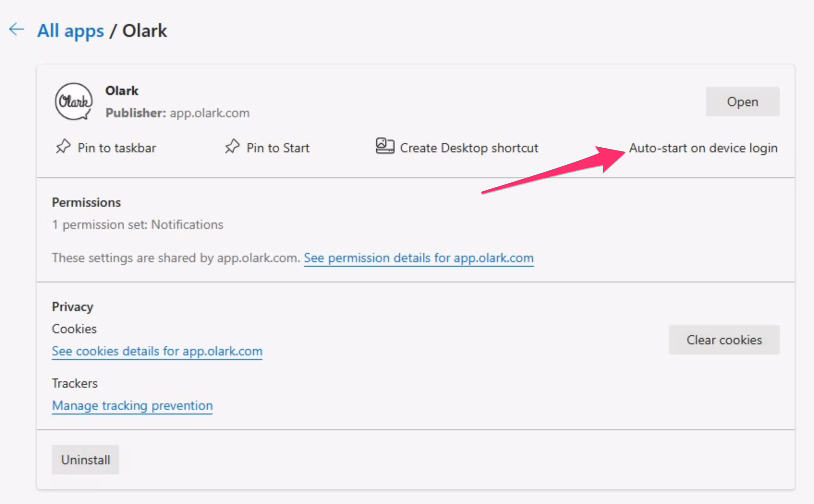Select the Create Desktop shortcut label
The width and height of the screenshot is (814, 504).
pos(469,148)
